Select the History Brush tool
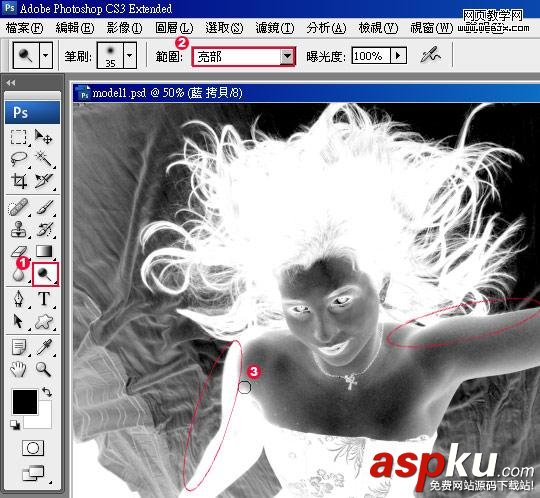The image size is (540, 498). coord(44,229)
